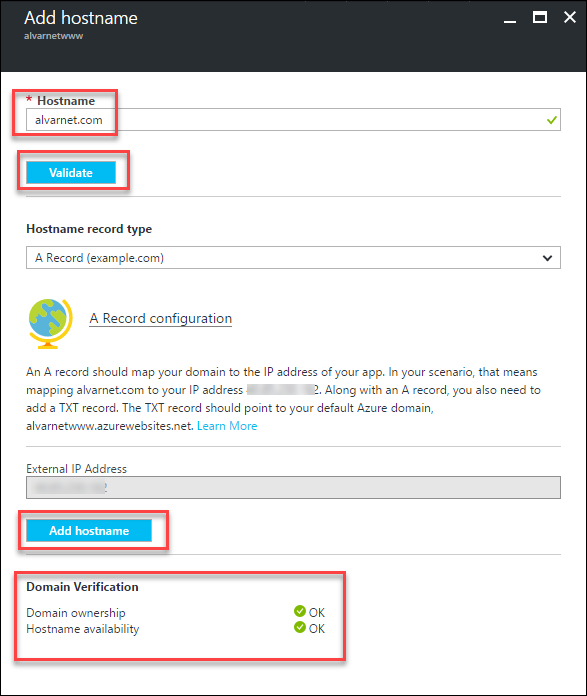Click the dropdown chevron arrow for record type
587x696 pixels.
point(547,258)
